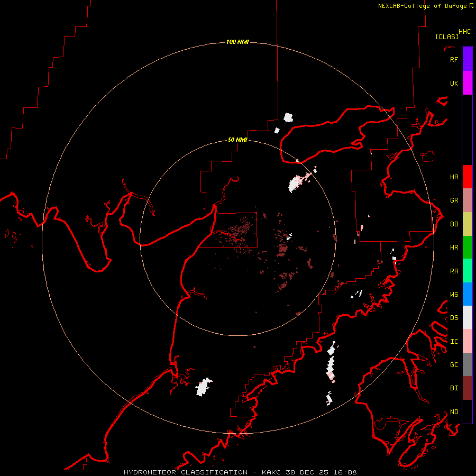The image size is (476, 476).
Task: Click the RF legend label
Action: [454, 59]
